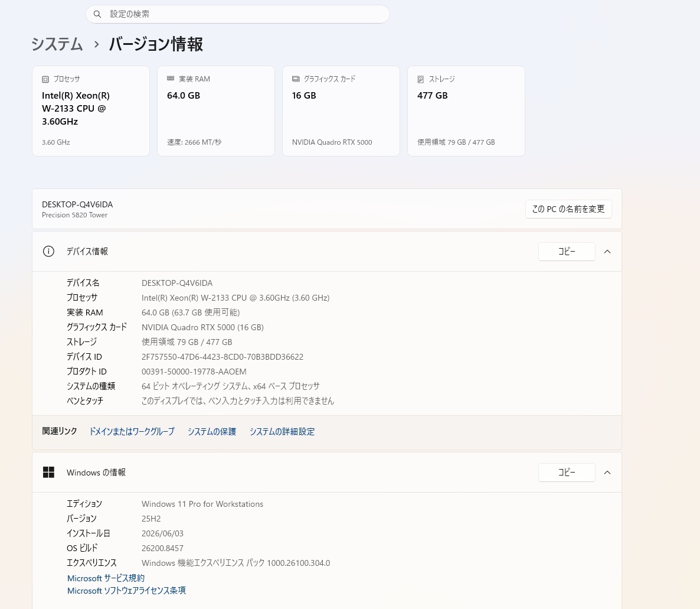700x609 pixels.
Task: Open システムの保護 link
Action: click(x=212, y=432)
